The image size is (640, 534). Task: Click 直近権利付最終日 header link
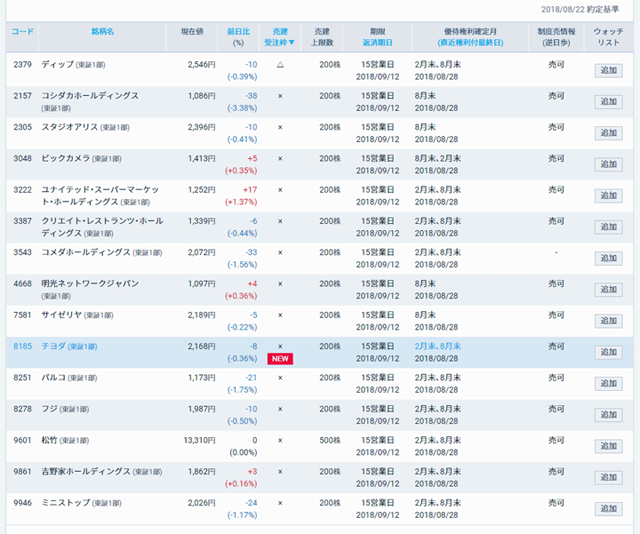tap(470, 42)
